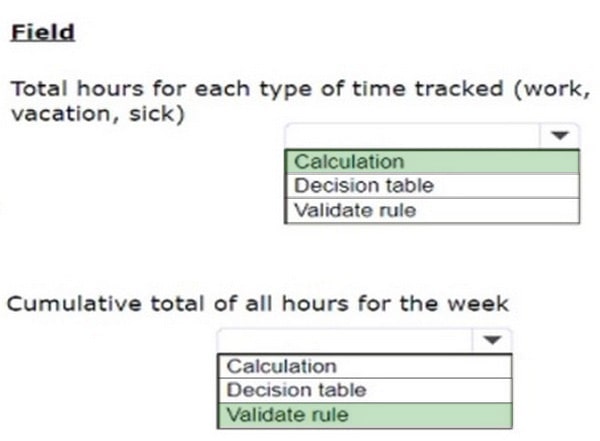Image resolution: width=600 pixels, height=441 pixels.
Task: Select the top option of the lower dropdown list
Action: [x=365, y=366]
